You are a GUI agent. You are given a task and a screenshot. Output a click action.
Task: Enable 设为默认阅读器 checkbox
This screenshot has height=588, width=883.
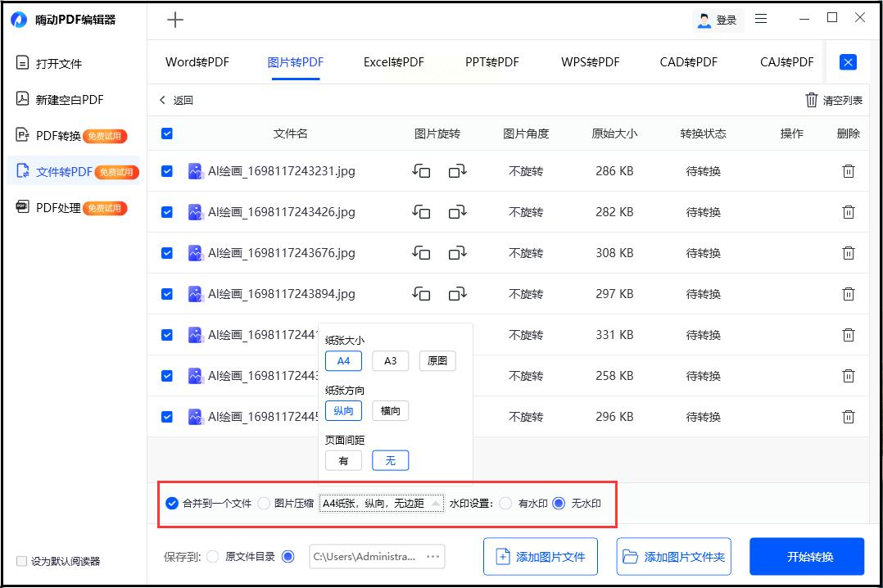pos(21,561)
